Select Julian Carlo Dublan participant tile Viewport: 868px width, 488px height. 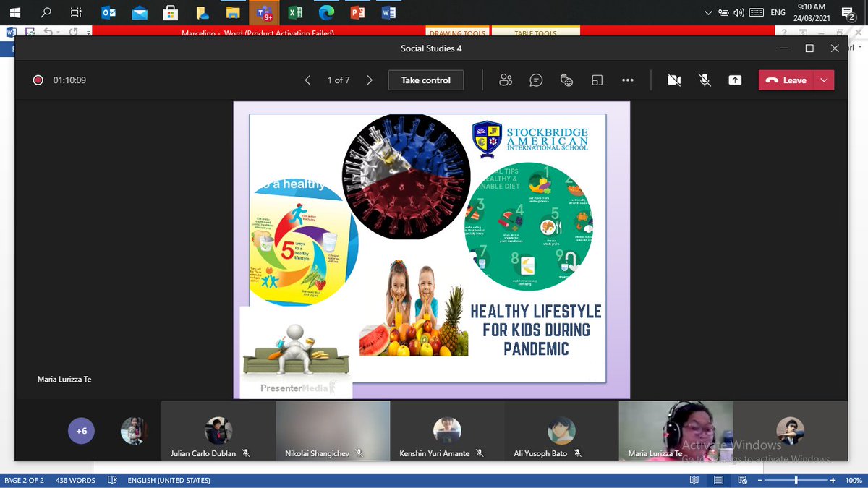[x=218, y=431]
